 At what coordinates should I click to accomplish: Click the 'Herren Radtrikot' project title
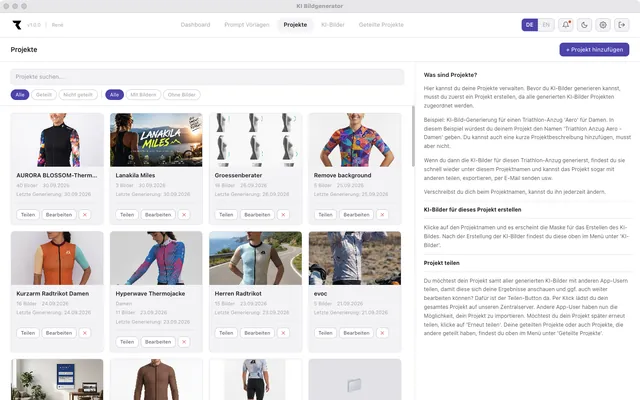pos(238,294)
